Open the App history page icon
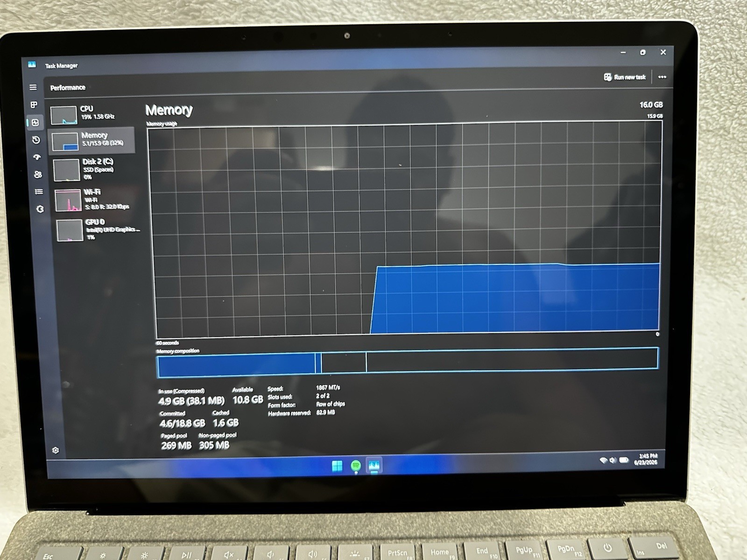747x560 pixels. pyautogui.click(x=36, y=140)
